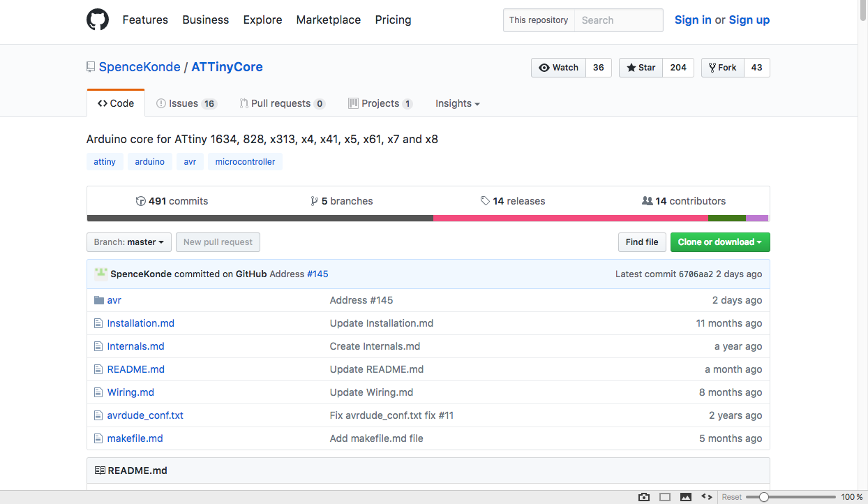Click the file icon beside makefile.md
The image size is (868, 504).
[x=98, y=438]
